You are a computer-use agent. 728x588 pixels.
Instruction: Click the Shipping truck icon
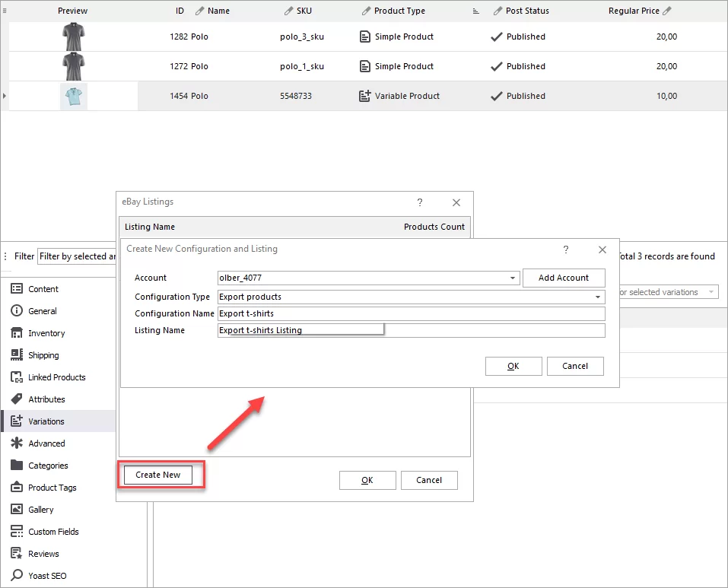click(x=16, y=355)
